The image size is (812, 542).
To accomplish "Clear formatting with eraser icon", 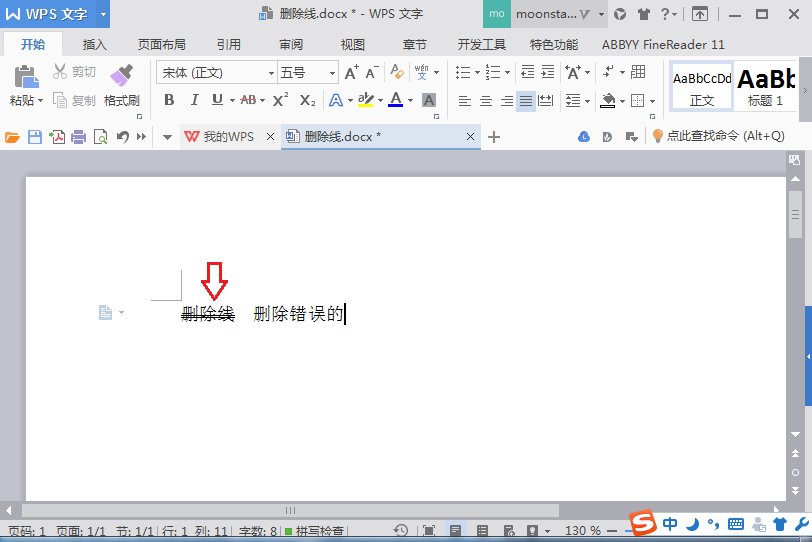I will 397,71.
